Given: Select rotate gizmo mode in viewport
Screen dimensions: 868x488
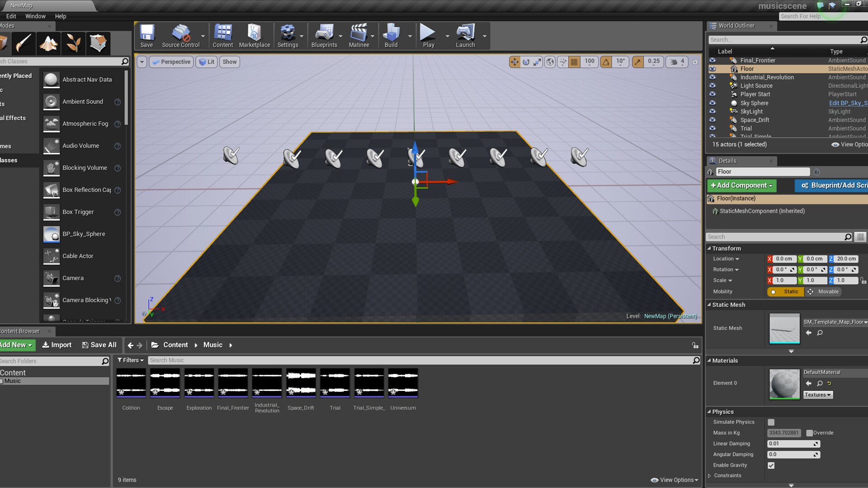Looking at the screenshot, I should tap(526, 62).
